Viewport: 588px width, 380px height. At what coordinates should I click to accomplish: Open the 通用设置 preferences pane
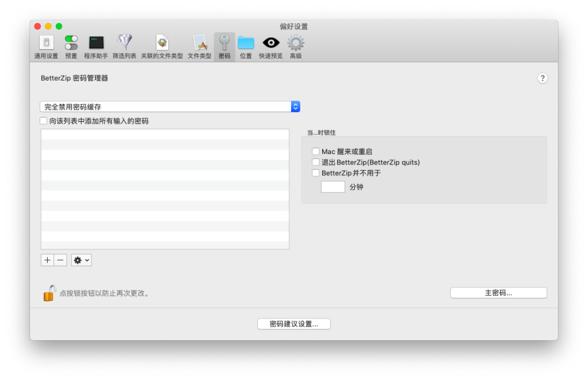[46, 44]
